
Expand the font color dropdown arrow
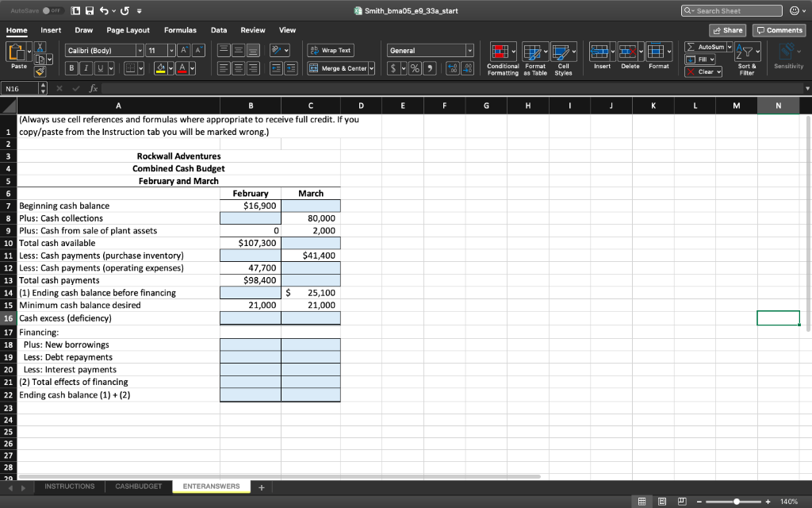pos(192,68)
